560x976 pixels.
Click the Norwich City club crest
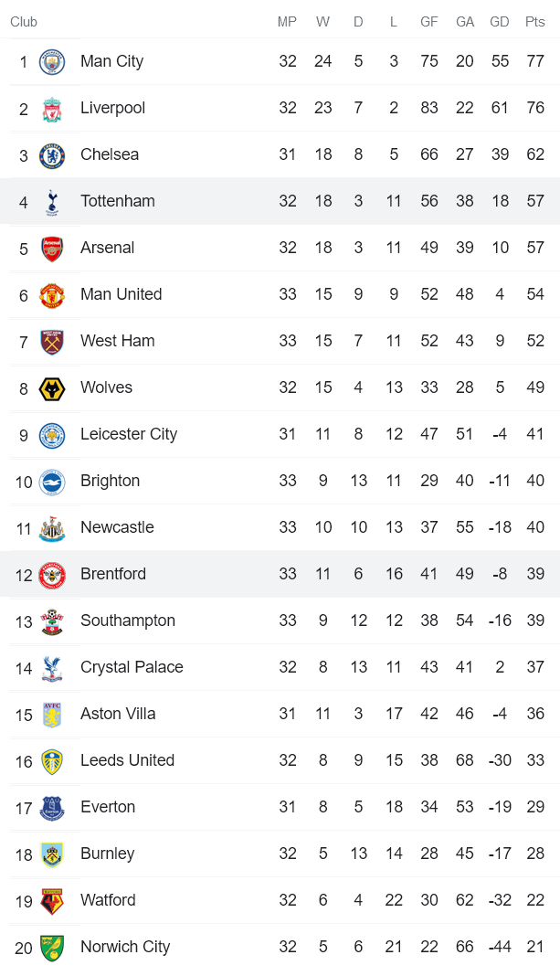click(x=52, y=948)
